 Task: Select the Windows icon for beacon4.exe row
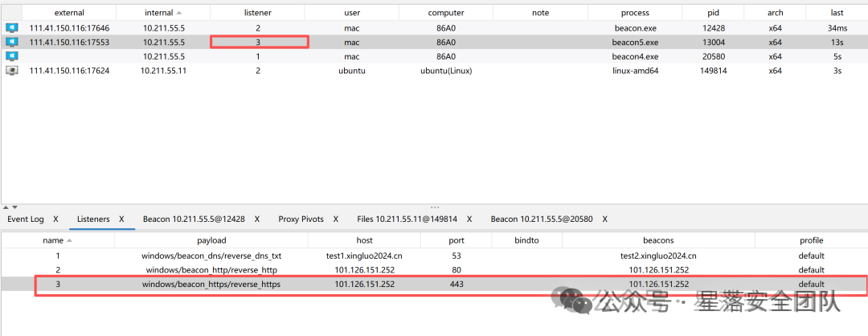tap(11, 56)
